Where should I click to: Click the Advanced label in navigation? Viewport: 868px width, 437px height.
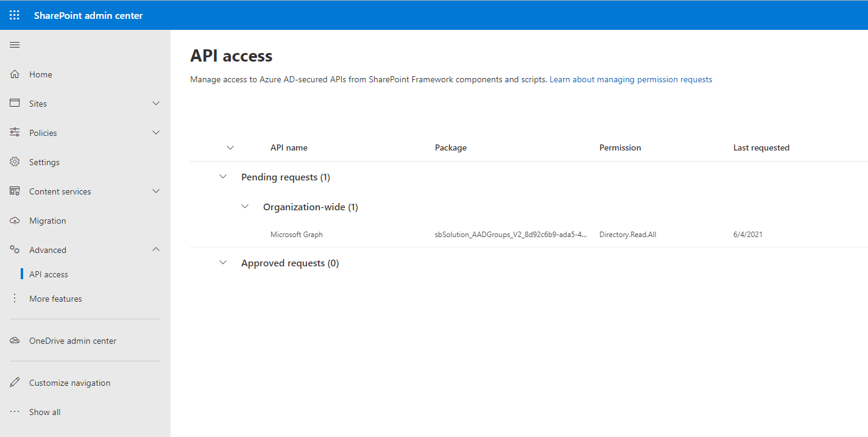click(48, 250)
